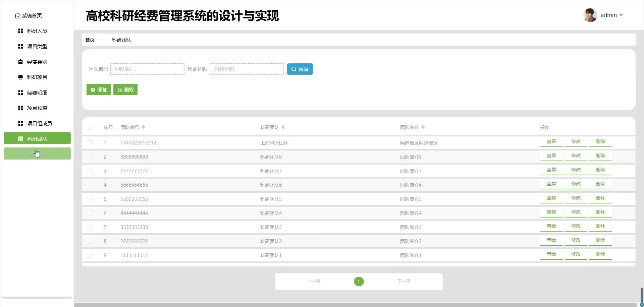Click 删除 for 科研团队7 row
644x307 pixels.
tap(600, 170)
